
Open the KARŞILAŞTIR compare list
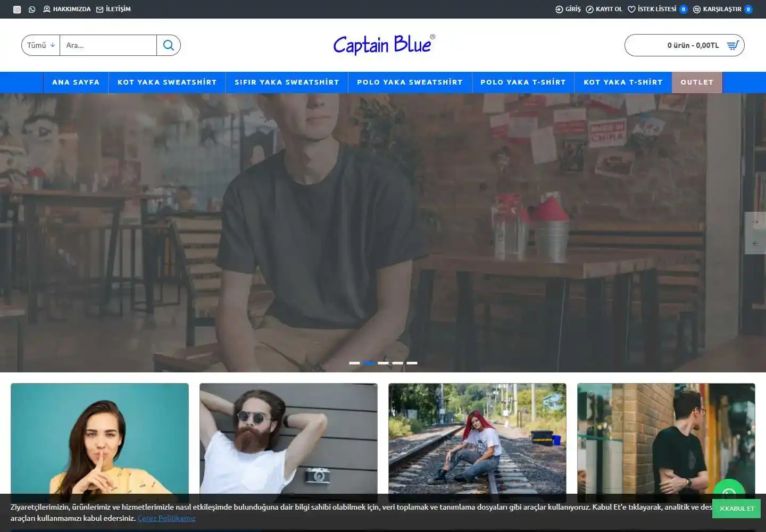click(722, 9)
